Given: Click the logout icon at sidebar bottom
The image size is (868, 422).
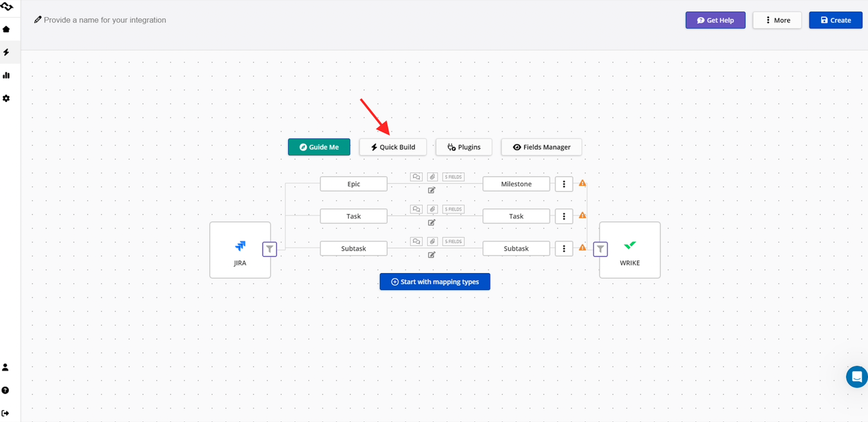Looking at the screenshot, I should pyautogui.click(x=5, y=413).
